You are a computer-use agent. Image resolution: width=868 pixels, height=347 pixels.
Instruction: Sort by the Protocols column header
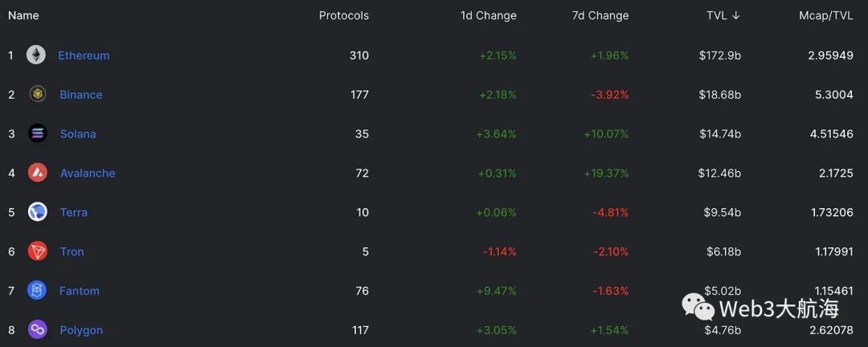point(343,15)
